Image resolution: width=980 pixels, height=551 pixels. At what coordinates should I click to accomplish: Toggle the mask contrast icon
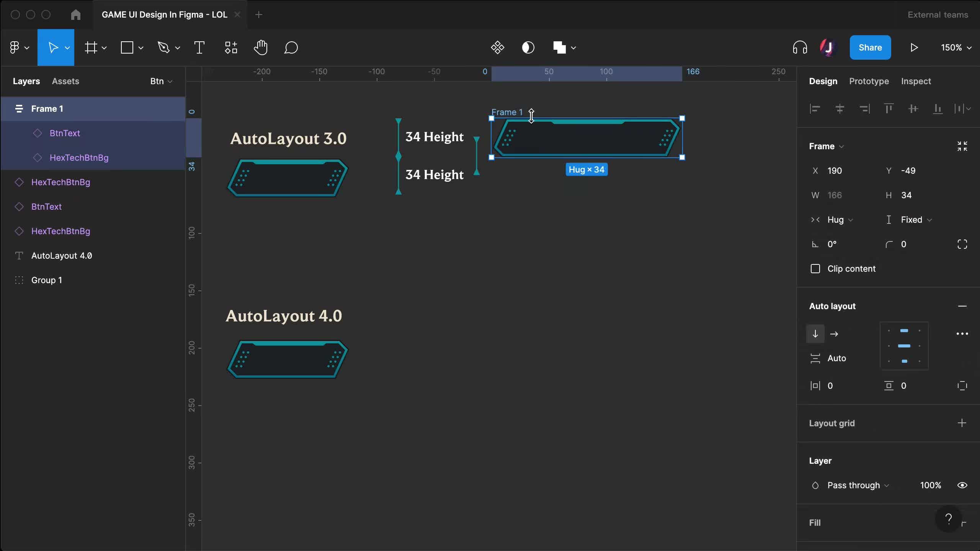(528, 48)
